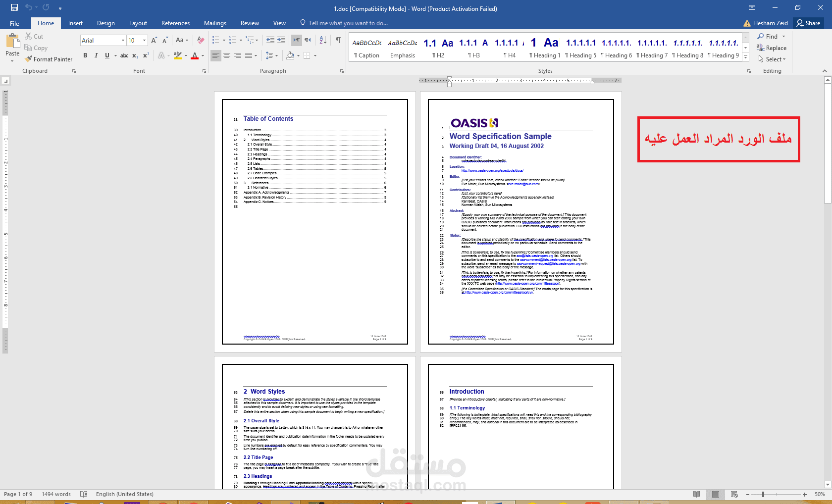
Task: Open the font name dropdown
Action: 123,41
